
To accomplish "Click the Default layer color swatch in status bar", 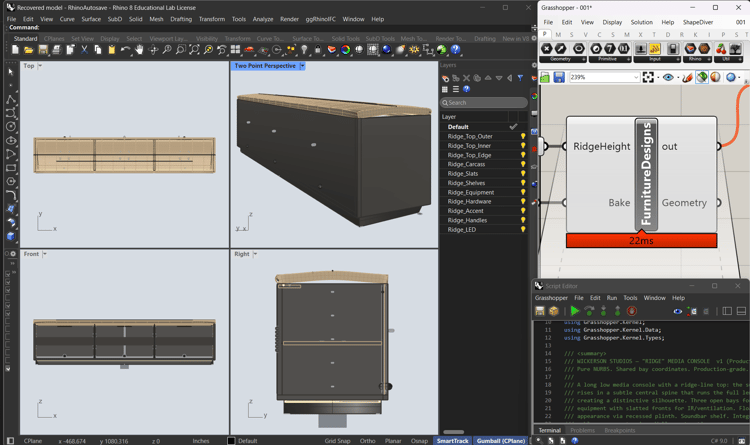I will pos(232,441).
